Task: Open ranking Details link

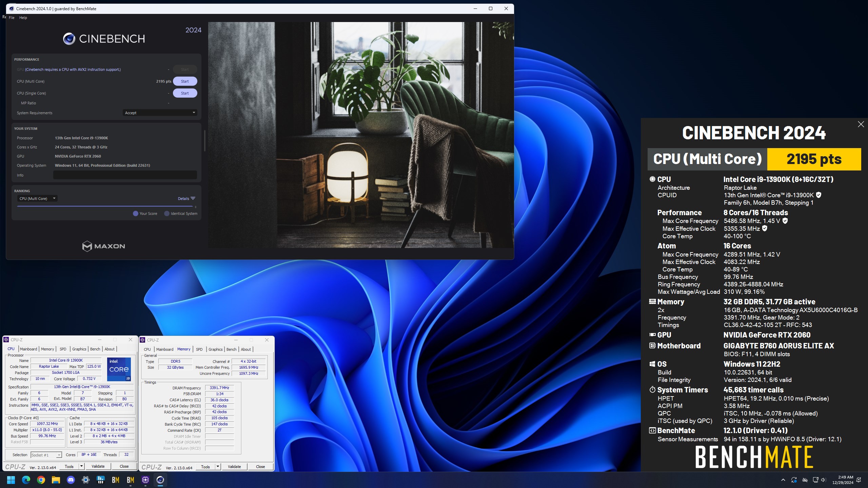Action: click(x=183, y=199)
